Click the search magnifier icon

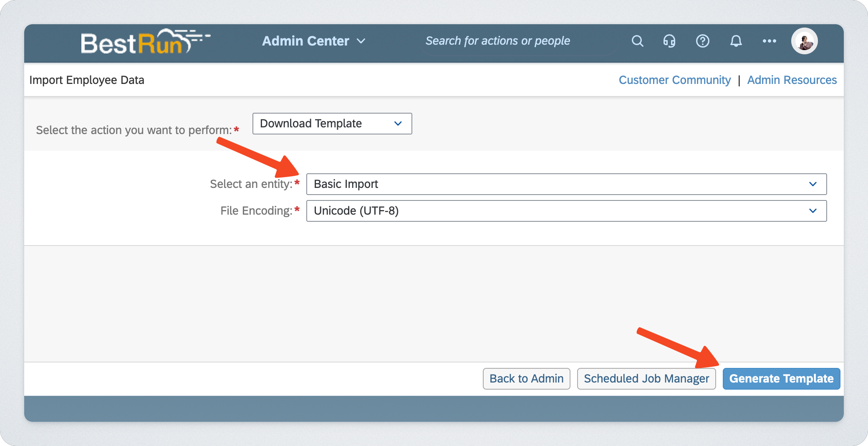coord(637,41)
